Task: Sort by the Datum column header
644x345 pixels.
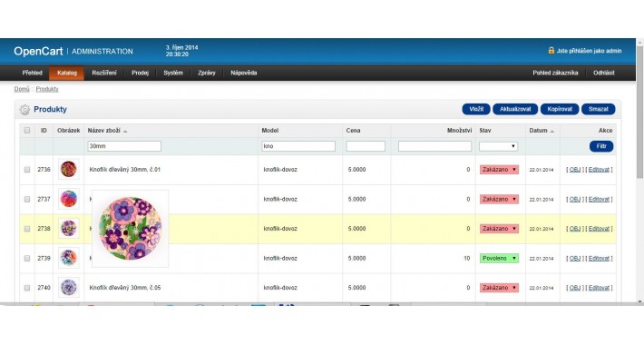Action: click(x=538, y=131)
